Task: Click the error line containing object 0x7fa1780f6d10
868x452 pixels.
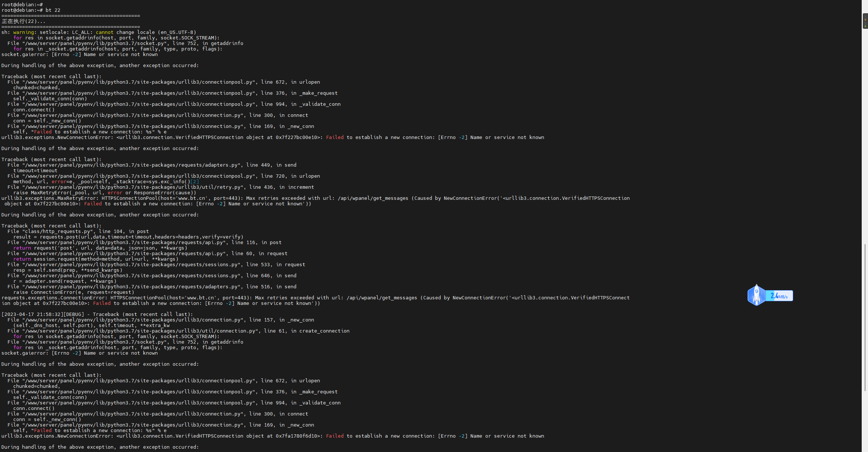Action: pyautogui.click(x=273, y=436)
